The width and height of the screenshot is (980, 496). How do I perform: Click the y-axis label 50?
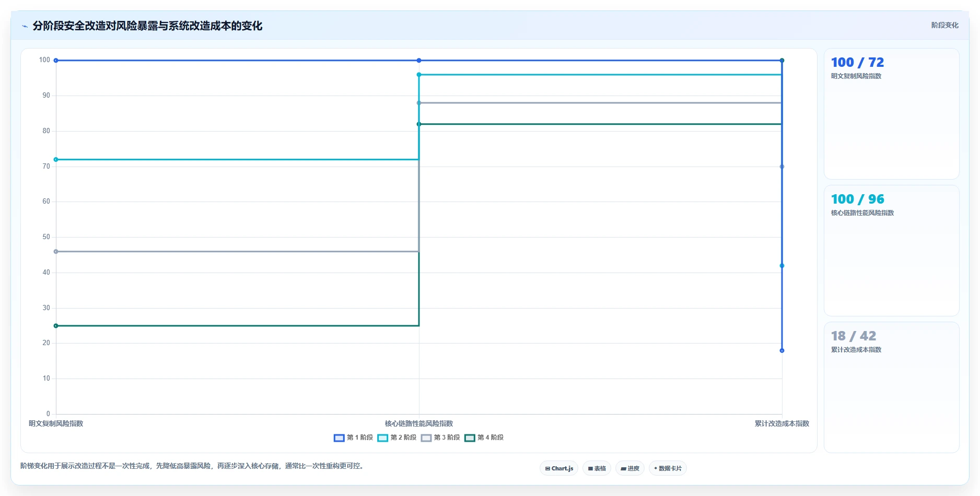(46, 237)
